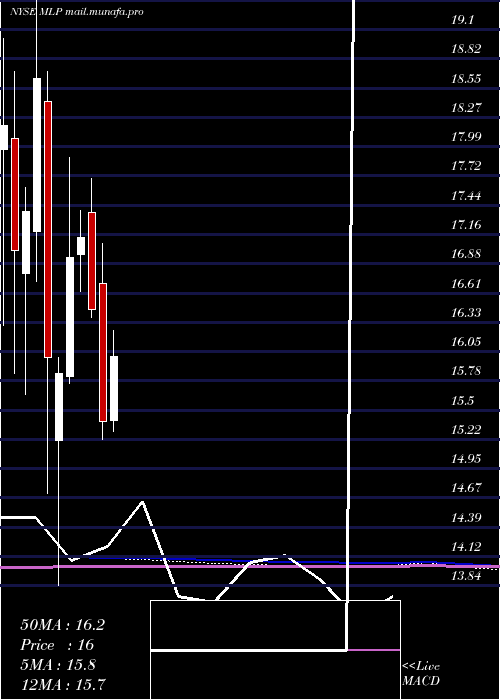Click the 16.33 price axis label
The width and height of the screenshot is (500, 700).
(x=467, y=312)
